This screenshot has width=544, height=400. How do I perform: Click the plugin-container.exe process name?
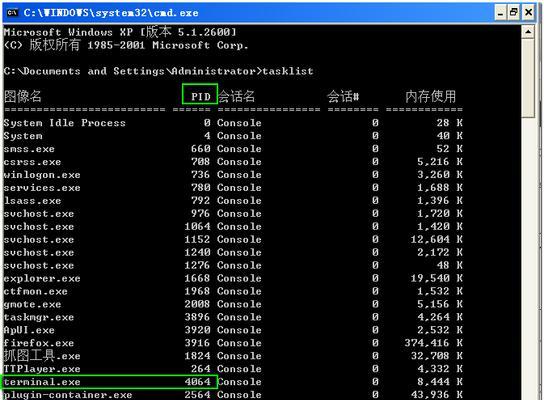68,395
